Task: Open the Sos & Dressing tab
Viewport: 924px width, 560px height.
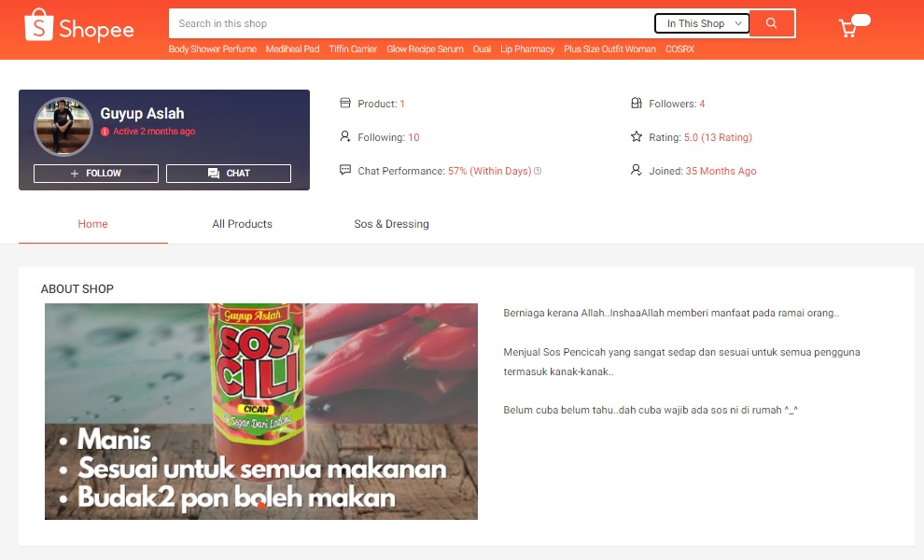Action: pyautogui.click(x=391, y=224)
